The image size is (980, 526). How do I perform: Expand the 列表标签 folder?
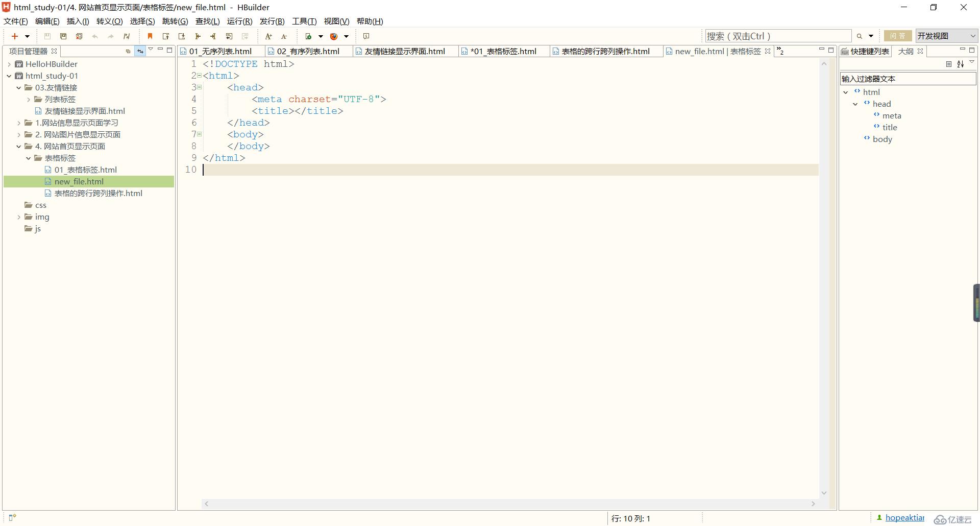[29, 100]
